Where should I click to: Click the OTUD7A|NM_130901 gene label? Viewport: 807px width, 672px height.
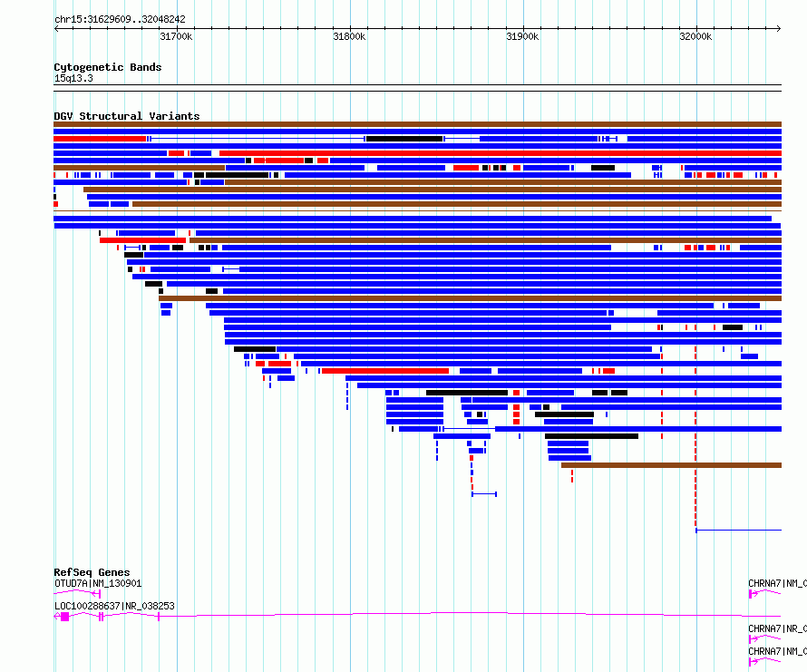click(98, 583)
